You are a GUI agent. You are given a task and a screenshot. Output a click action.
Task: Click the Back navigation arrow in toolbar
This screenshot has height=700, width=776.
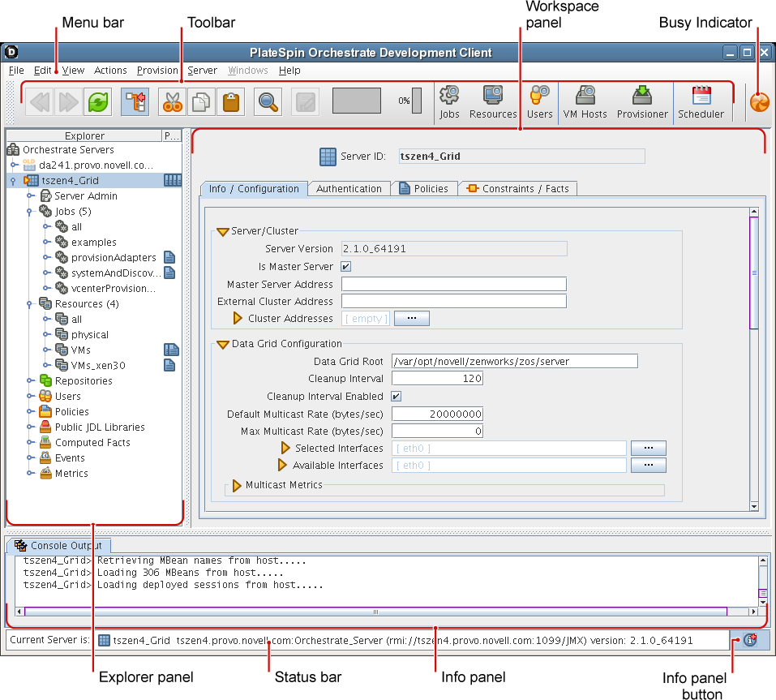coord(40,102)
